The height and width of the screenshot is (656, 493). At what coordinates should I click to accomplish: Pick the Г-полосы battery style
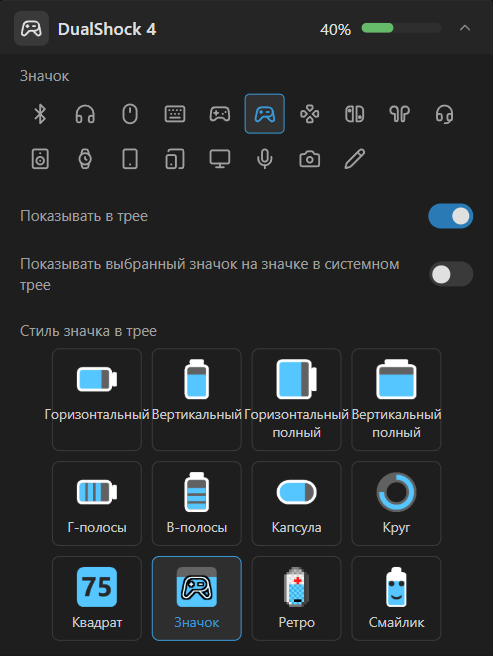pos(97,504)
